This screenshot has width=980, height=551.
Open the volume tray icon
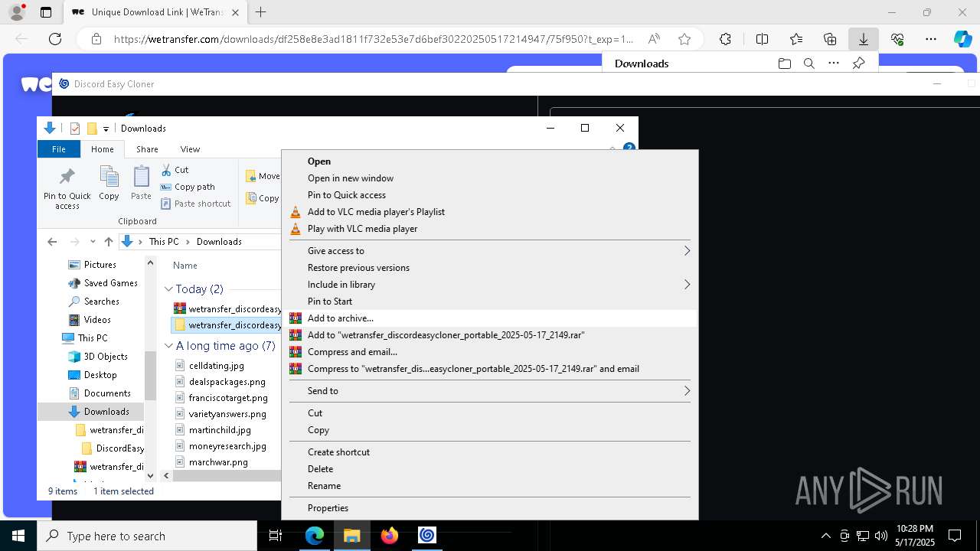click(880, 536)
